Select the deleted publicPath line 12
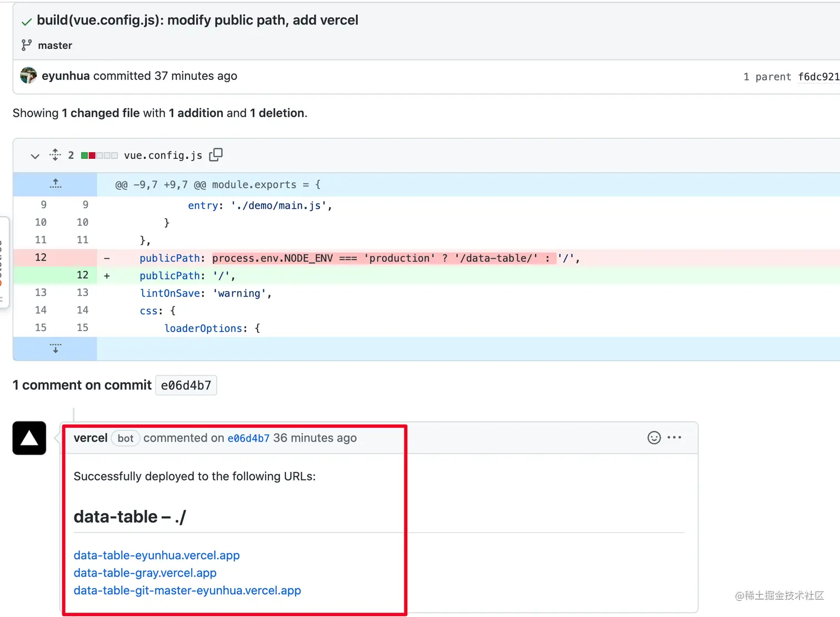This screenshot has width=840, height=617. (x=427, y=258)
